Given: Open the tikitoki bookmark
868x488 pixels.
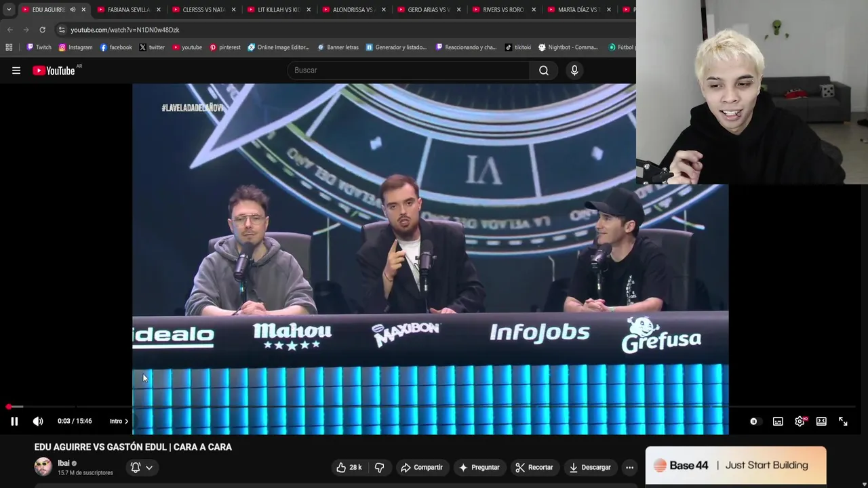Looking at the screenshot, I should tap(518, 47).
